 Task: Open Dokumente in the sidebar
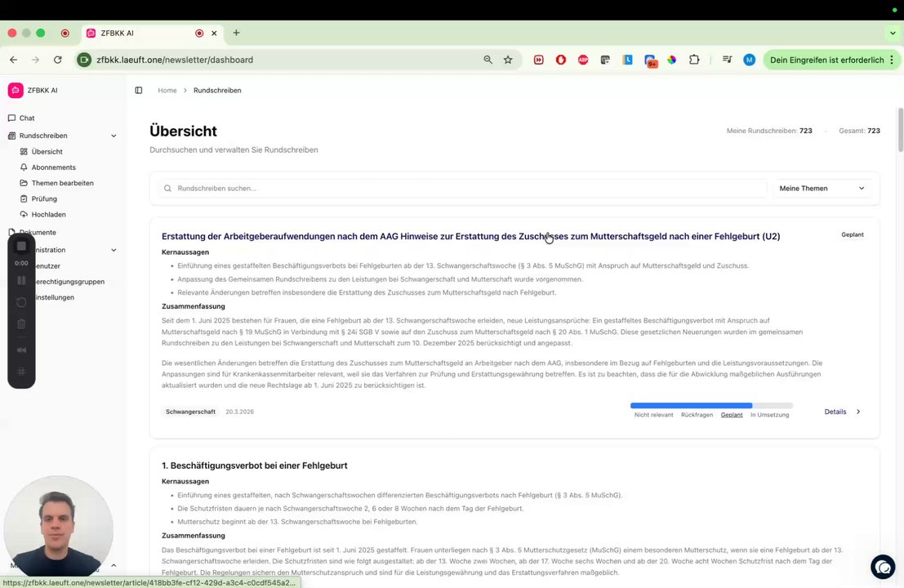tap(38, 232)
